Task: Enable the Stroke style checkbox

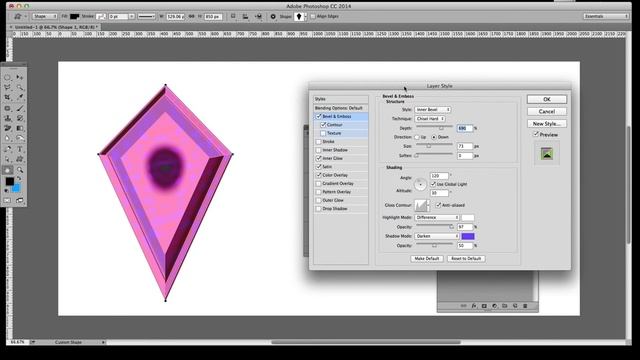Action: point(318,142)
